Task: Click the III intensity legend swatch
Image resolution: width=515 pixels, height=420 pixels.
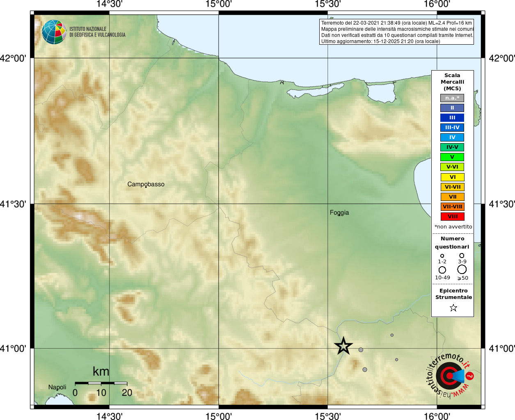Action: [x=452, y=118]
